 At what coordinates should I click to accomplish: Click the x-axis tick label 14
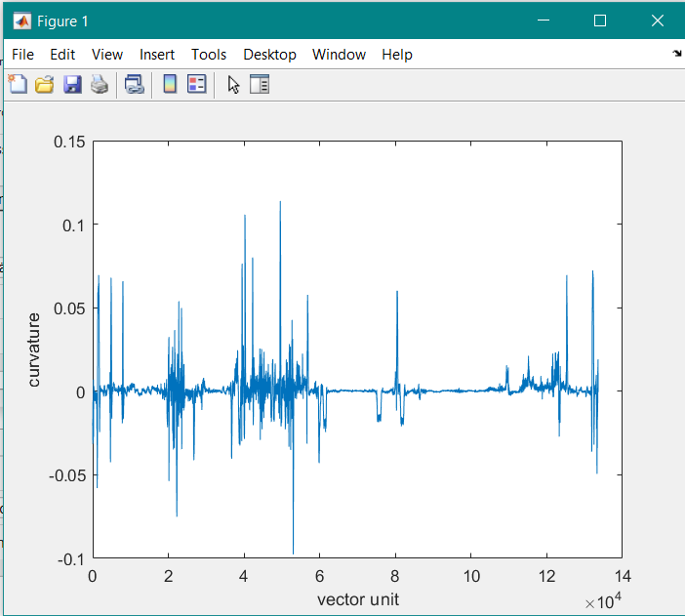pos(623,576)
